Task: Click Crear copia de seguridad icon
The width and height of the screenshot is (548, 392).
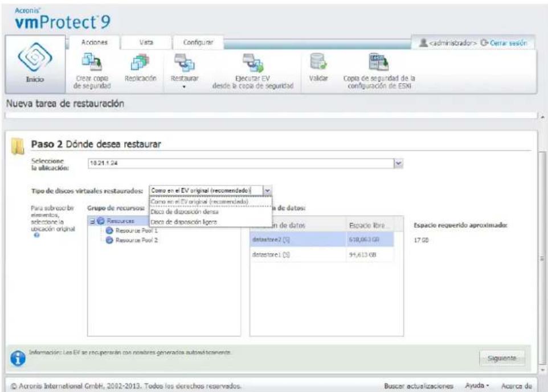Action: tap(92, 61)
